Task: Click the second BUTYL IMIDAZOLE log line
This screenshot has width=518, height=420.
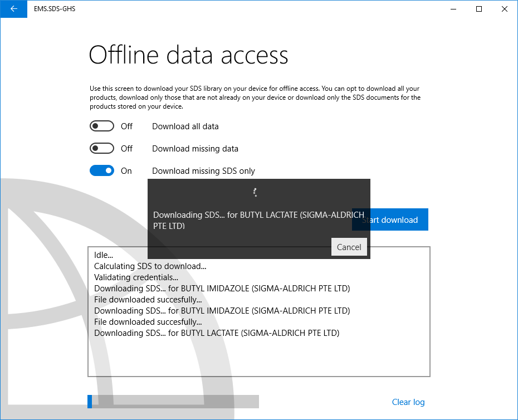Action: coord(222,311)
